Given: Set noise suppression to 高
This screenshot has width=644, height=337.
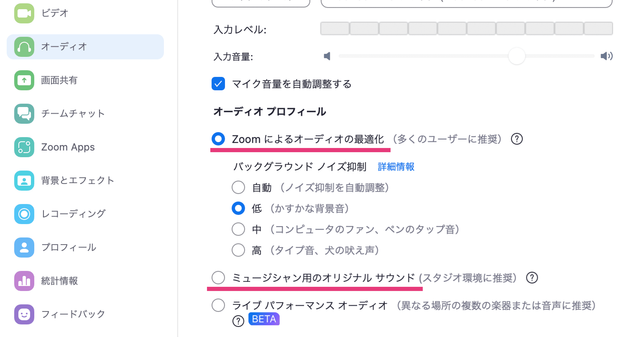Looking at the screenshot, I should 238,250.
